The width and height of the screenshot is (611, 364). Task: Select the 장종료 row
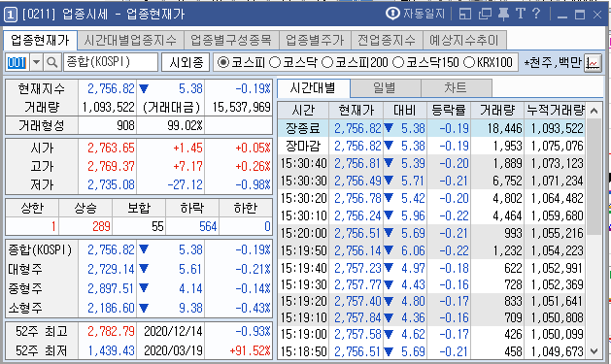(431, 128)
